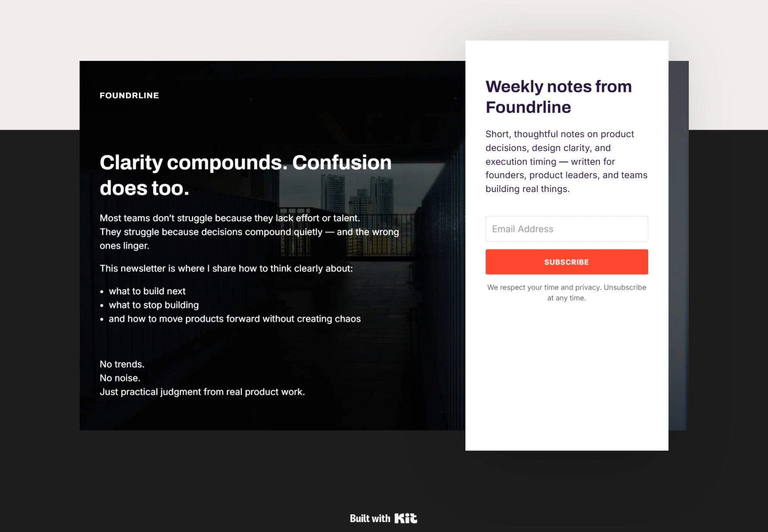Image resolution: width=768 pixels, height=532 pixels.
Task: Click the "ones linger." text line
Action: click(x=125, y=246)
